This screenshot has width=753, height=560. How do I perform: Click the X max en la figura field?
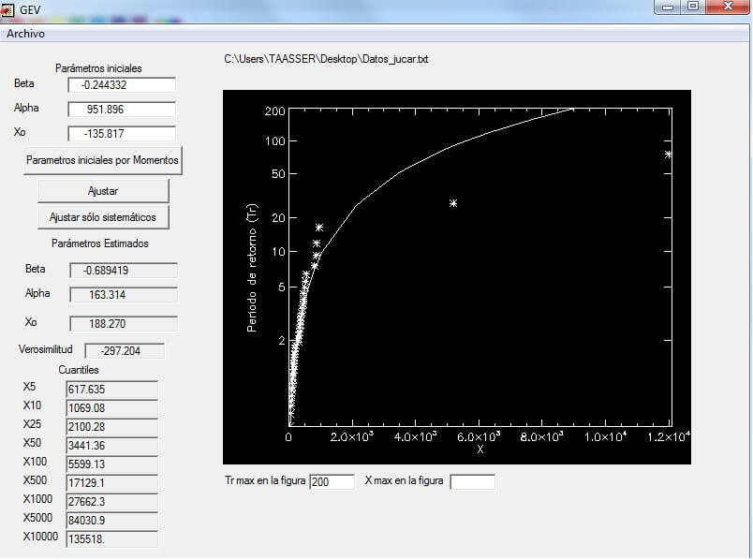472,481
